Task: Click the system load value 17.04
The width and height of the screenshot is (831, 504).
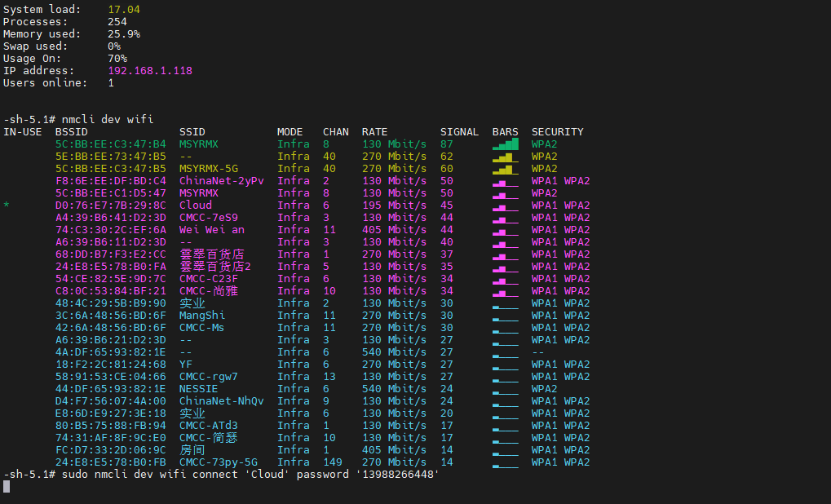Action: (x=123, y=10)
